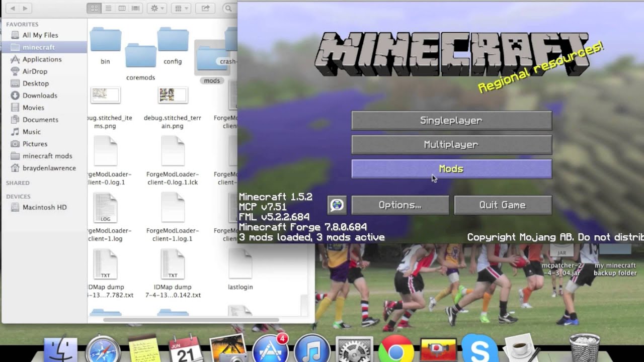
Task: Select the ForgeModLoader-client-0.log.1 file icon
Action: 105,151
